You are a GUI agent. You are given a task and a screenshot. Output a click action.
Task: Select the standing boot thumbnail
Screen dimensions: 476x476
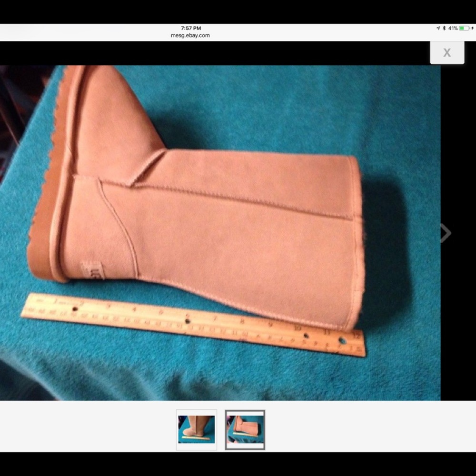click(197, 429)
